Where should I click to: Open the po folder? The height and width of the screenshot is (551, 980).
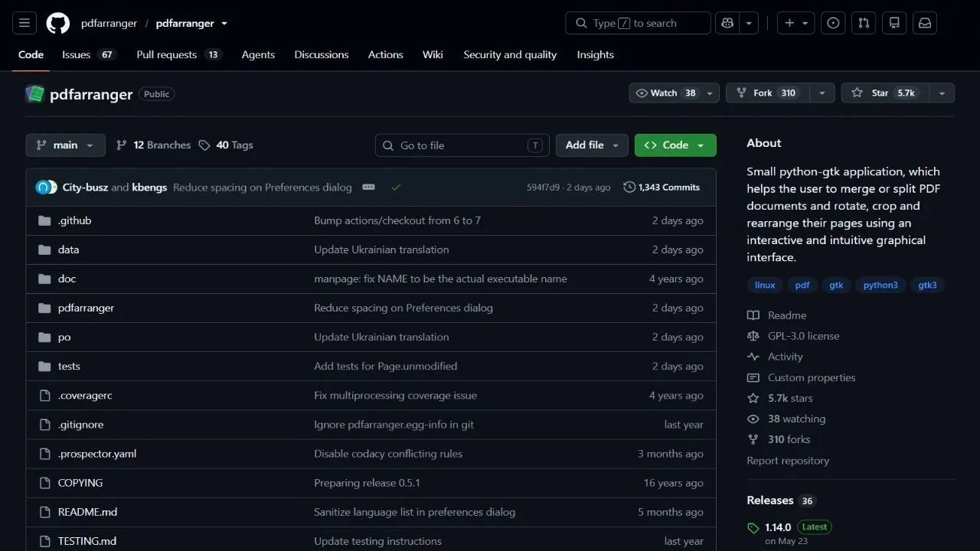pyautogui.click(x=64, y=337)
